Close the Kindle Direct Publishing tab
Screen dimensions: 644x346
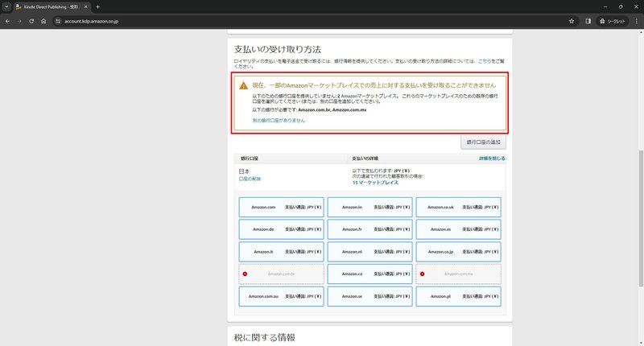coord(86,7)
